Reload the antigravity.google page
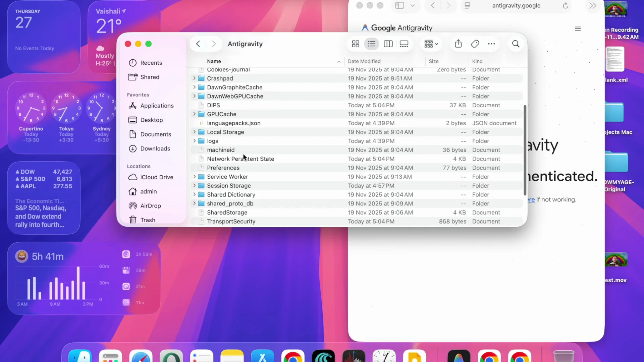Screen dimensions: 644x362 (x=565, y=6)
